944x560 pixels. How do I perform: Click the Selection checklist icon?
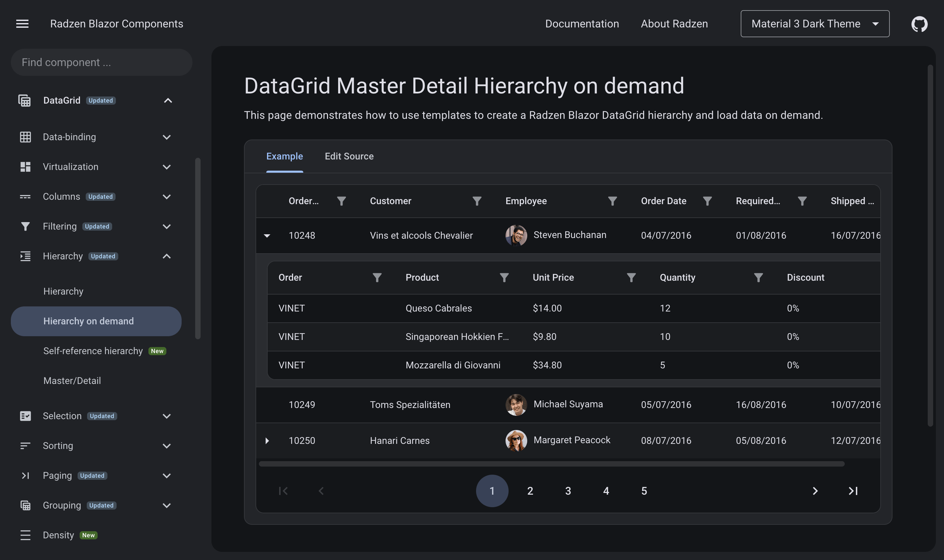click(25, 416)
